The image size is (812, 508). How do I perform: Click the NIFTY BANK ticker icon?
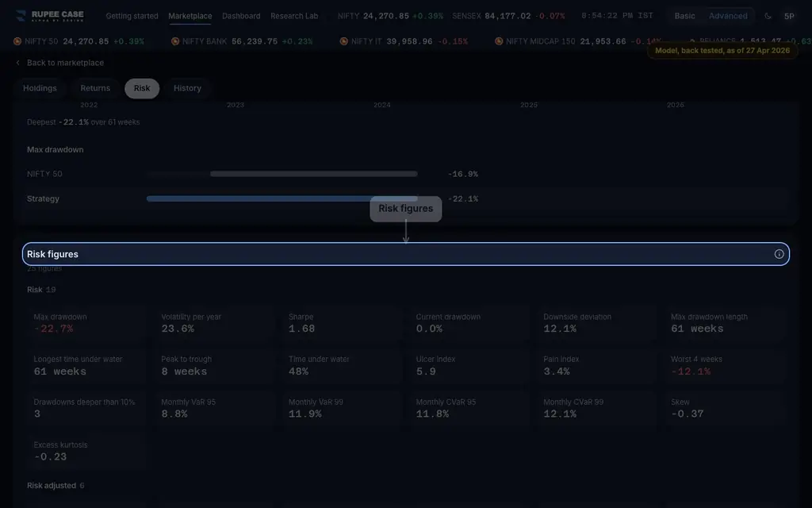coord(175,41)
